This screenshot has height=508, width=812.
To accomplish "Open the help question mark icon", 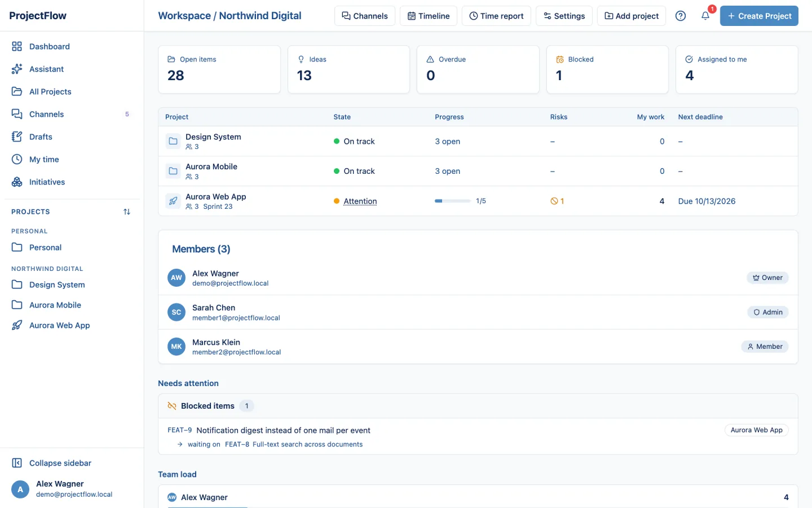I will [x=681, y=16].
